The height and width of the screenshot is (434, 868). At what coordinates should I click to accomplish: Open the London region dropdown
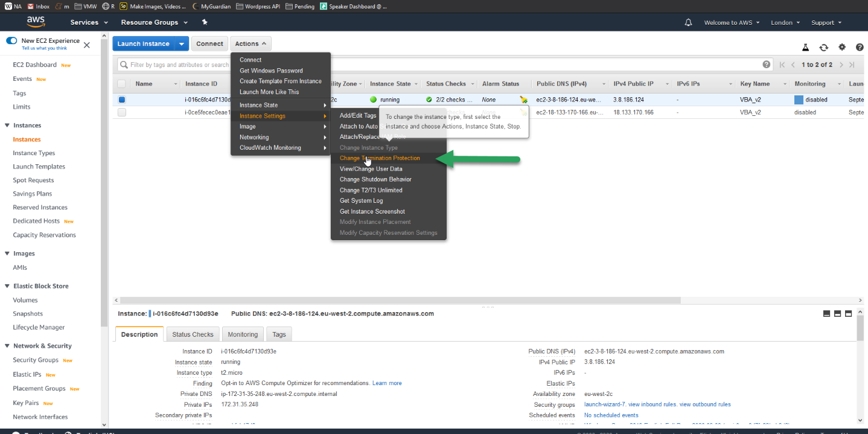785,22
